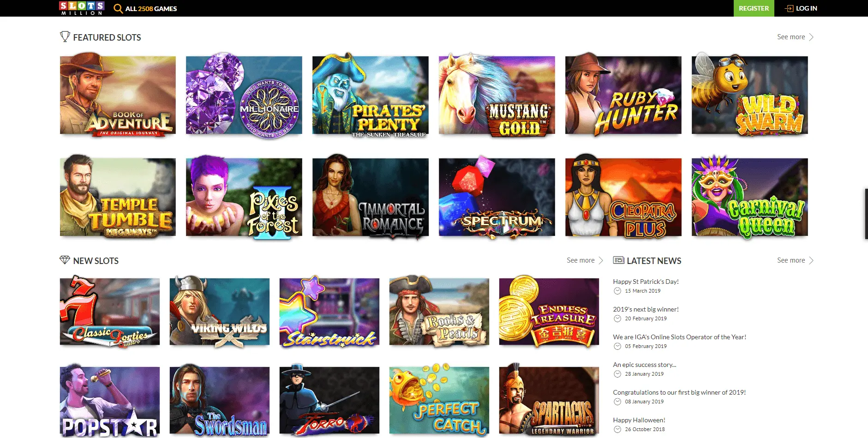Open the All 2508 Games menu
This screenshot has height=438, width=868.
point(151,8)
